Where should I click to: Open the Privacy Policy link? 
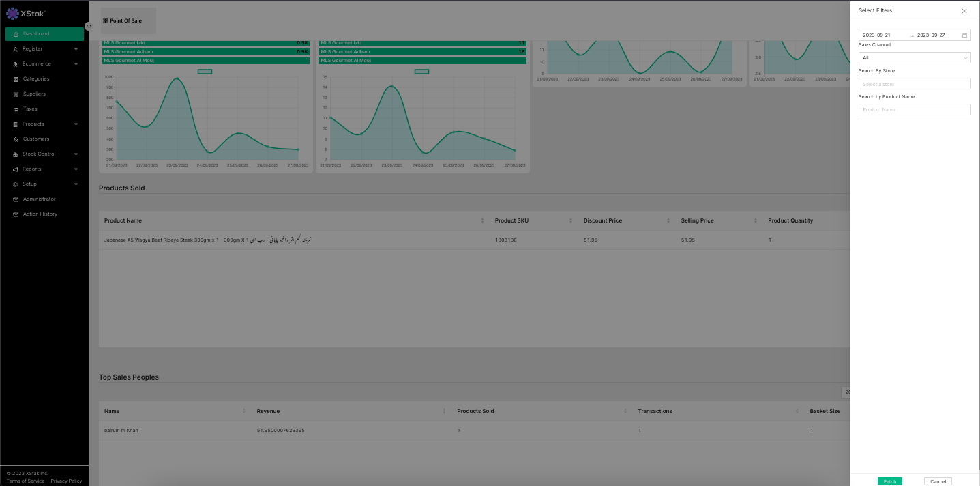click(66, 481)
